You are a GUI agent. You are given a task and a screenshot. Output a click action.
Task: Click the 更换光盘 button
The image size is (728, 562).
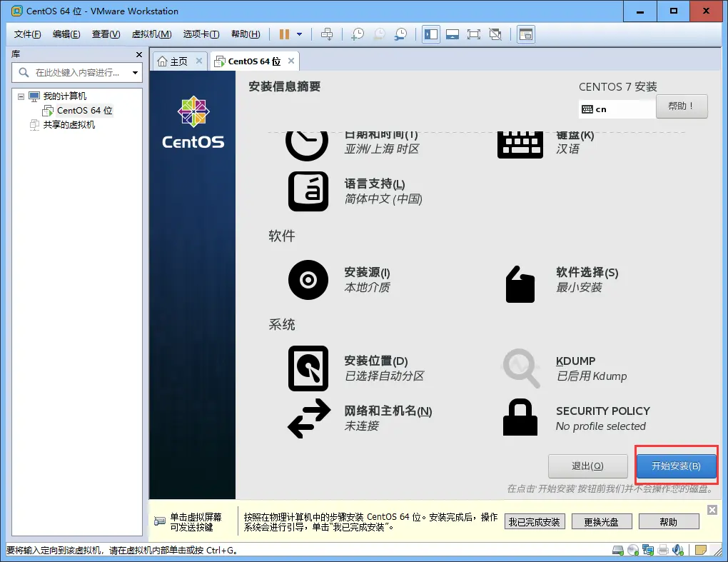[601, 522]
